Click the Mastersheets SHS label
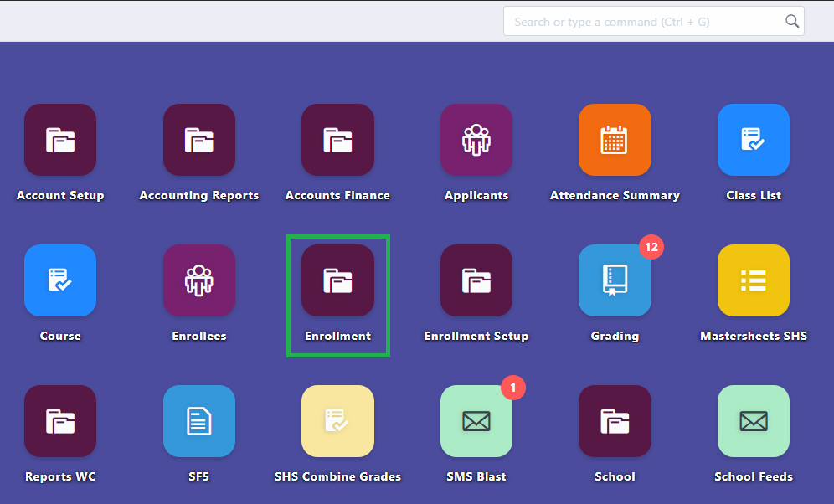The height and width of the screenshot is (504, 834). click(754, 336)
